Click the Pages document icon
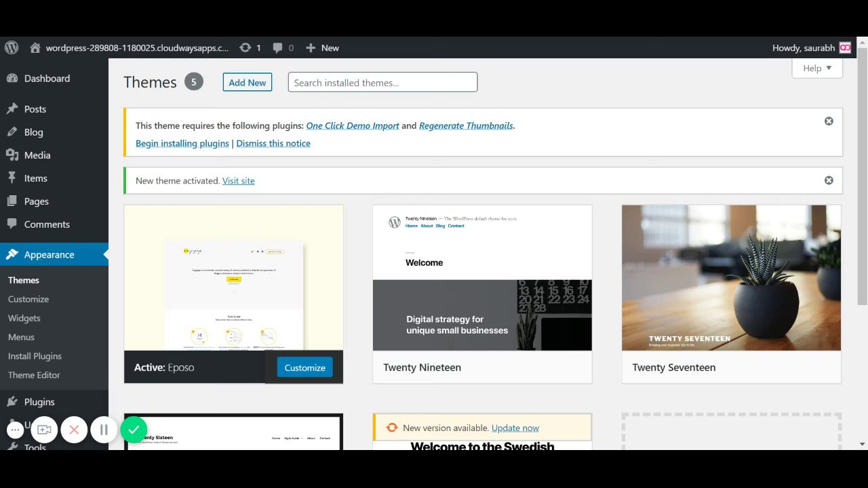Image resolution: width=868 pixels, height=488 pixels. [12, 201]
